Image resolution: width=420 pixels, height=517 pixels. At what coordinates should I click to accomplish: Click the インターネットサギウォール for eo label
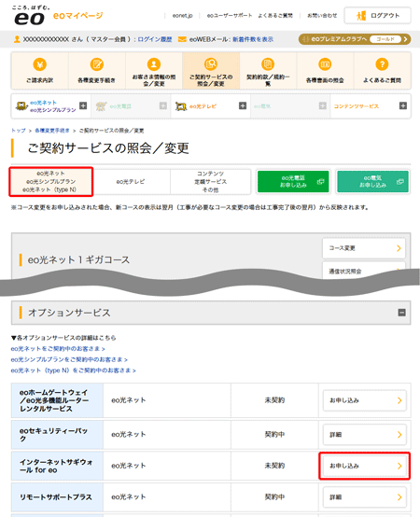pyautogui.click(x=56, y=466)
